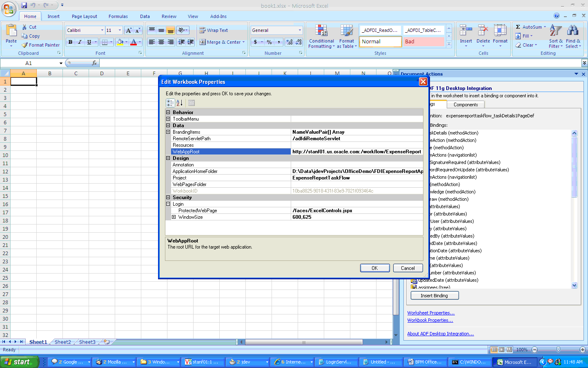Click the Insert Binding button
Image resolution: width=588 pixels, height=368 pixels.
434,296
